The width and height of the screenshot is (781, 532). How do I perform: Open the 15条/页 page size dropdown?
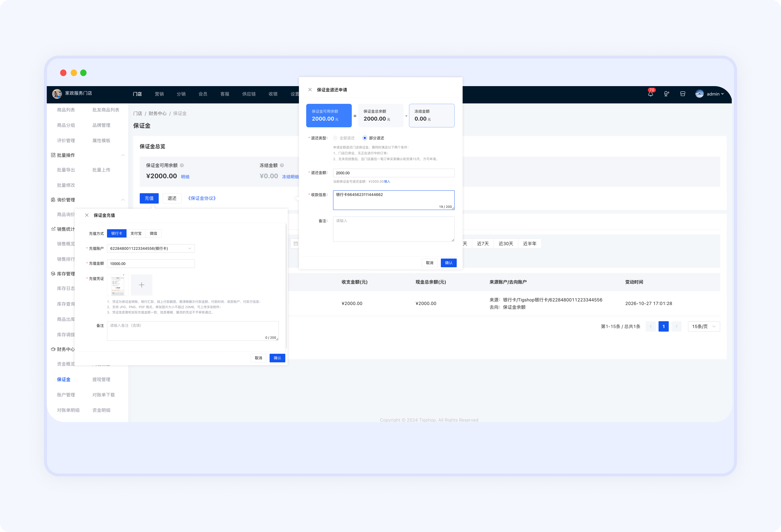coord(704,326)
